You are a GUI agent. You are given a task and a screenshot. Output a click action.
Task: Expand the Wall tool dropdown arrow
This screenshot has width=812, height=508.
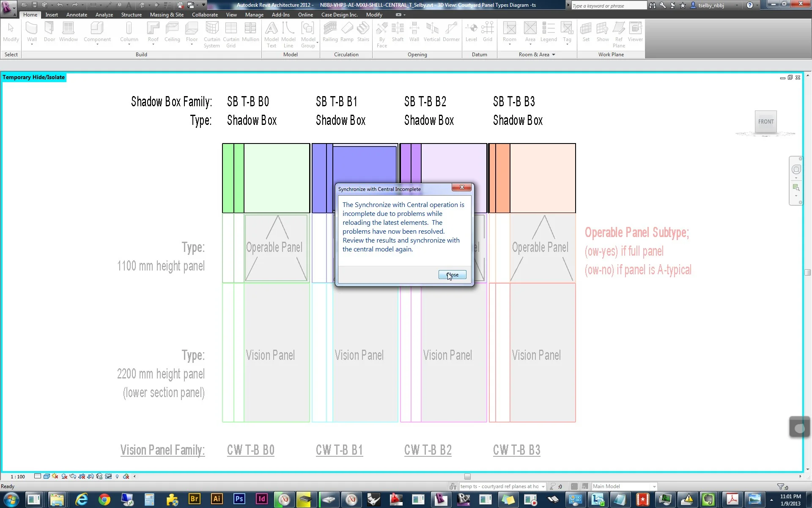coord(32,44)
